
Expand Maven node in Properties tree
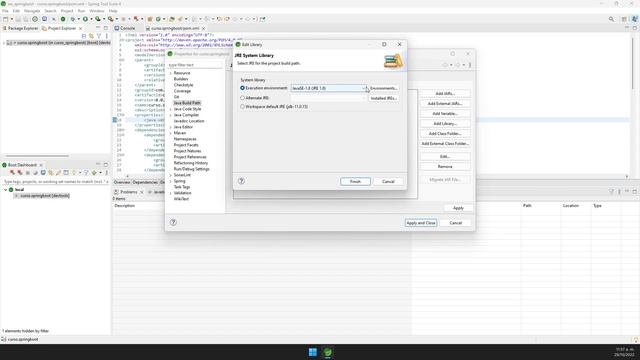click(x=171, y=133)
